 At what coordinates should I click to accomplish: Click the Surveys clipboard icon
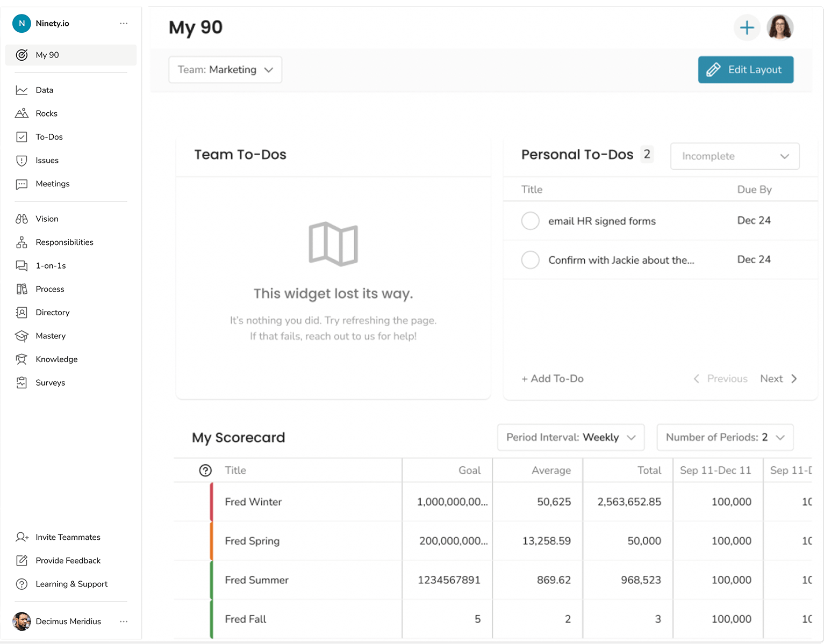pos(22,383)
